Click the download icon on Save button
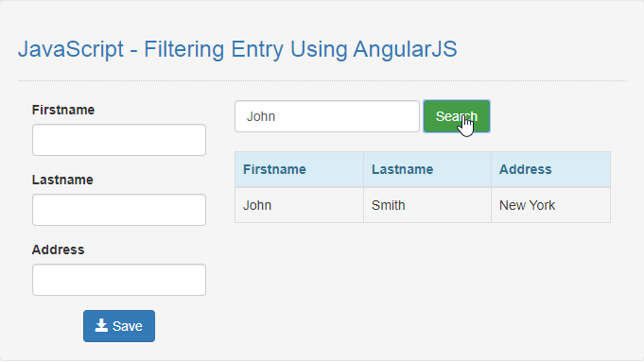The image size is (644, 362). pos(101,325)
